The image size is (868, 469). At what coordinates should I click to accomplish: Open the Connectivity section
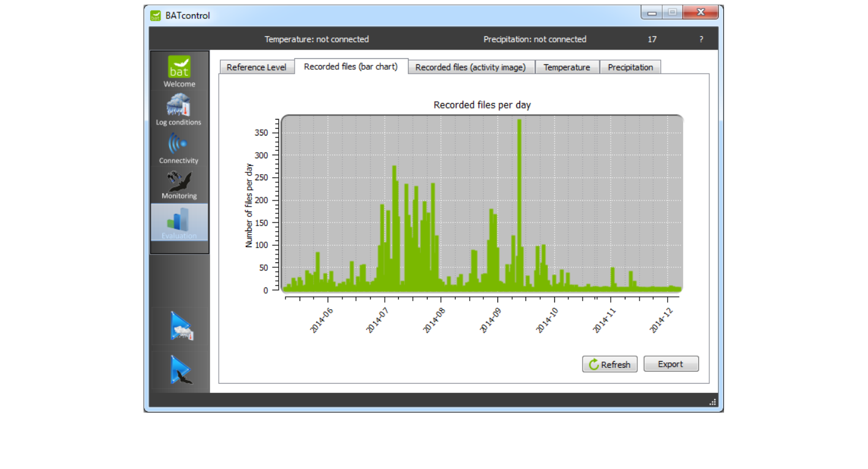click(x=178, y=148)
